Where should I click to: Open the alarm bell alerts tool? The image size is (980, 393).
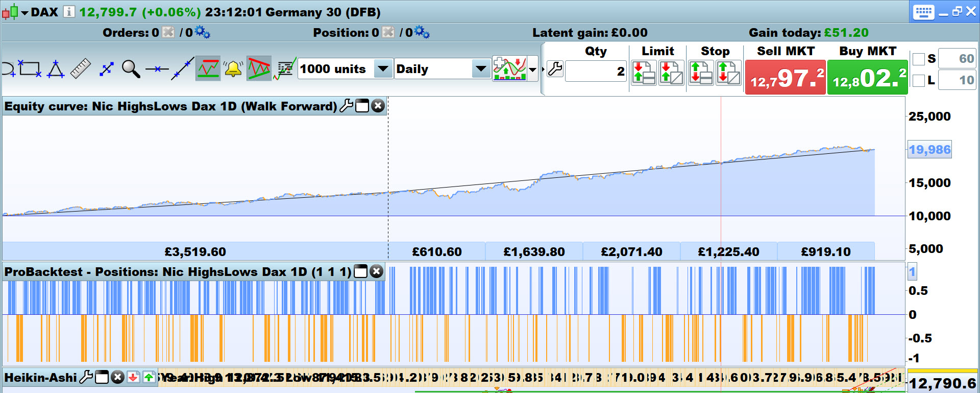[x=233, y=68]
